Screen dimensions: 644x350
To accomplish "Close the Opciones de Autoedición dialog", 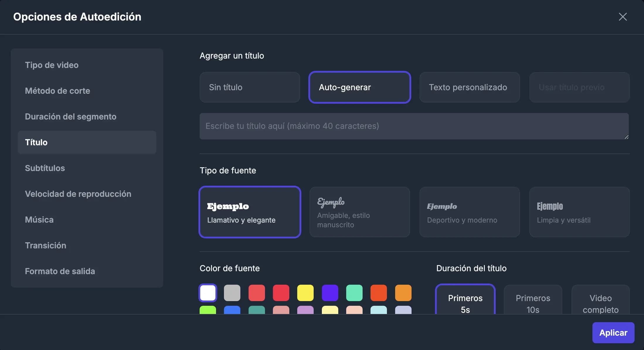I will point(623,17).
